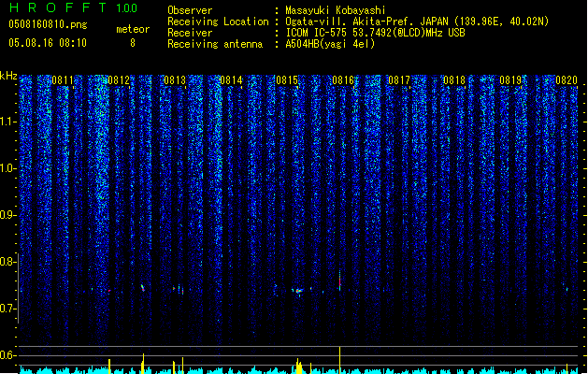Image resolution: width=588 pixels, height=374 pixels.
Task: Click the 0815 time marker
Action: point(287,79)
